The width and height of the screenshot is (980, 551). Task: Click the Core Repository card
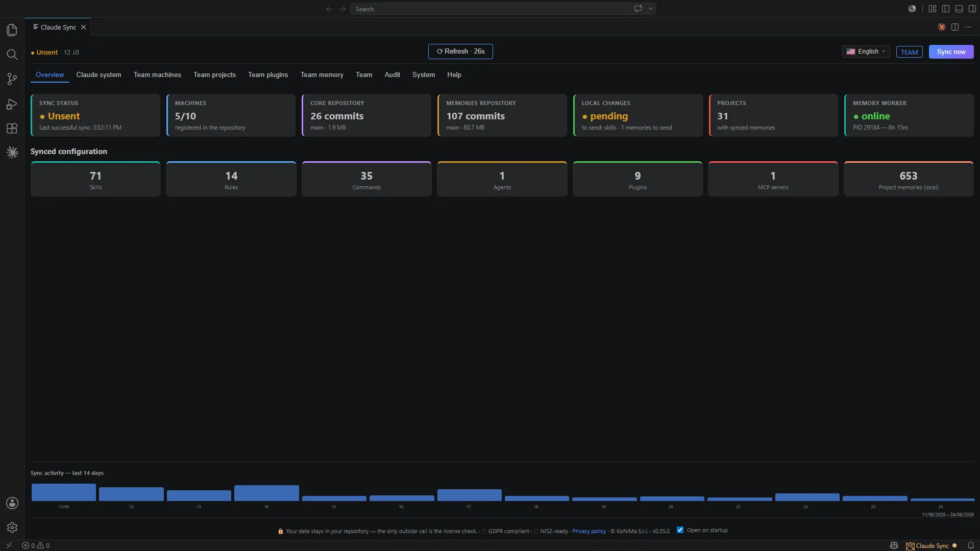click(366, 115)
